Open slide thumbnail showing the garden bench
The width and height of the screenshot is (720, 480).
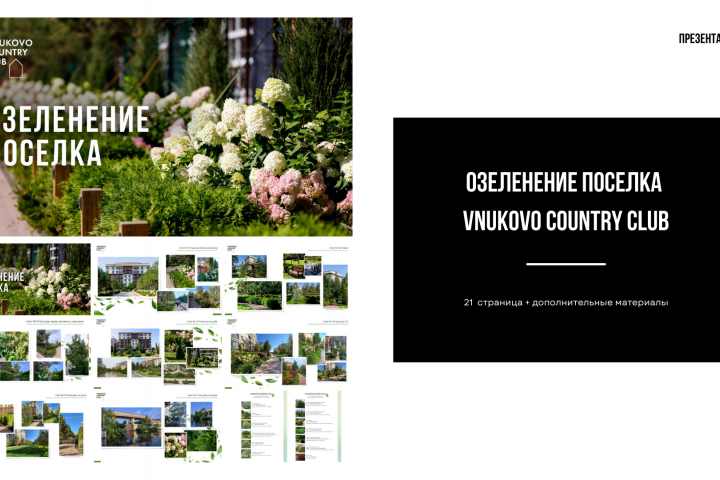tap(288, 279)
